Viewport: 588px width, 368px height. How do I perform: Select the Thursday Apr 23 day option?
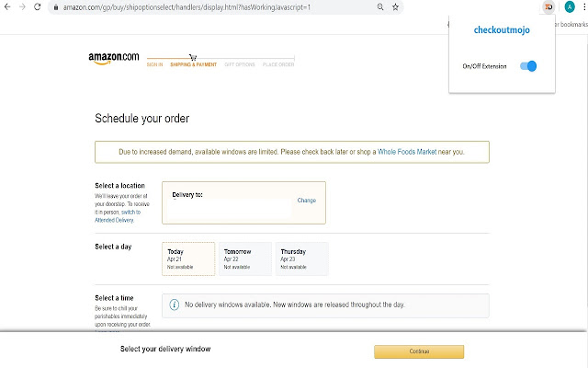coord(301,259)
